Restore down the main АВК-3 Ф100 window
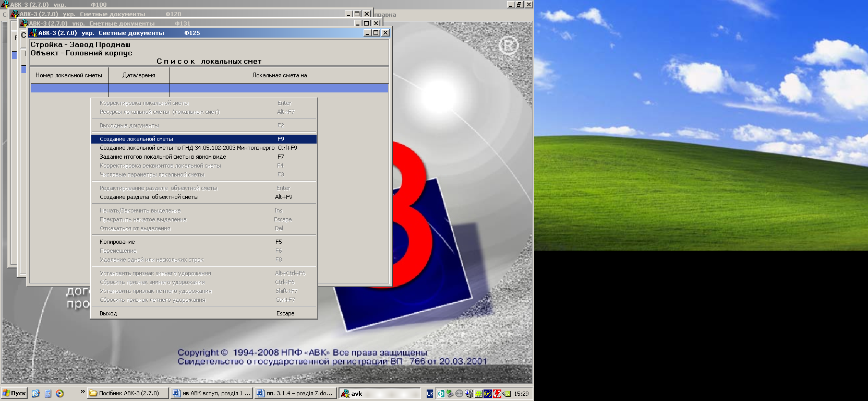This screenshot has width=868, height=401. click(519, 4)
